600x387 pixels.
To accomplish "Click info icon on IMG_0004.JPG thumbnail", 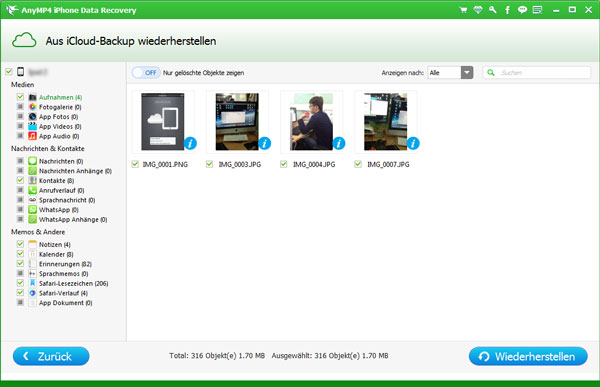I will click(339, 143).
